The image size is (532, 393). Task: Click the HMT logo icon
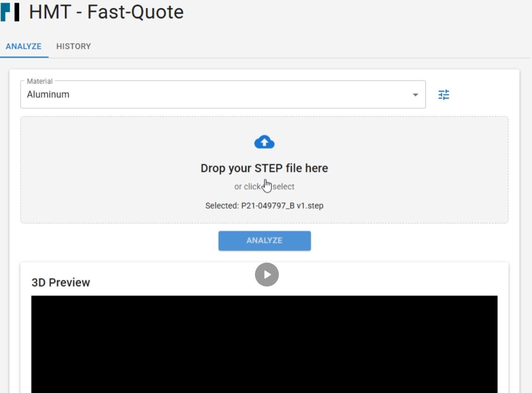pos(10,12)
